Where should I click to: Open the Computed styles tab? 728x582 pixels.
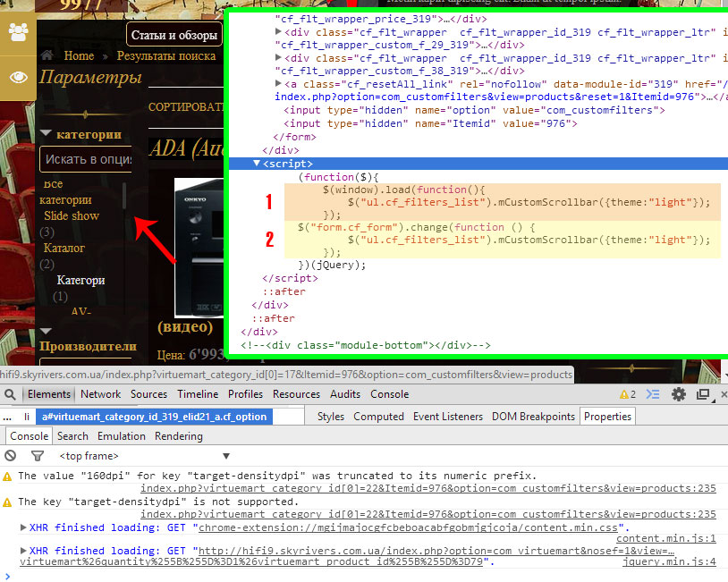[377, 417]
